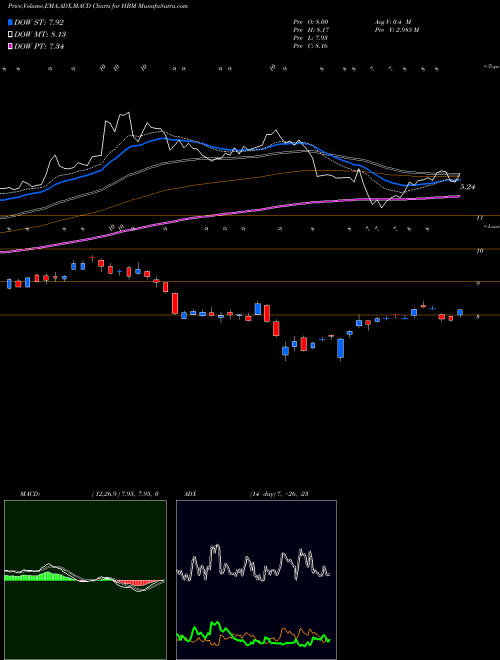Click MACD parameters '(12,26,9) 7.93, 7.95, 0'
The height and width of the screenshot is (660, 500).
point(125,494)
